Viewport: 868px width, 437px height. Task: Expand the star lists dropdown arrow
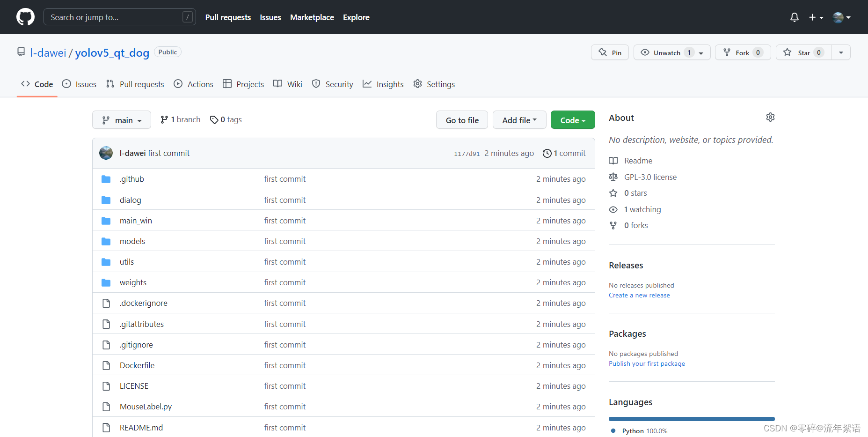(x=841, y=52)
